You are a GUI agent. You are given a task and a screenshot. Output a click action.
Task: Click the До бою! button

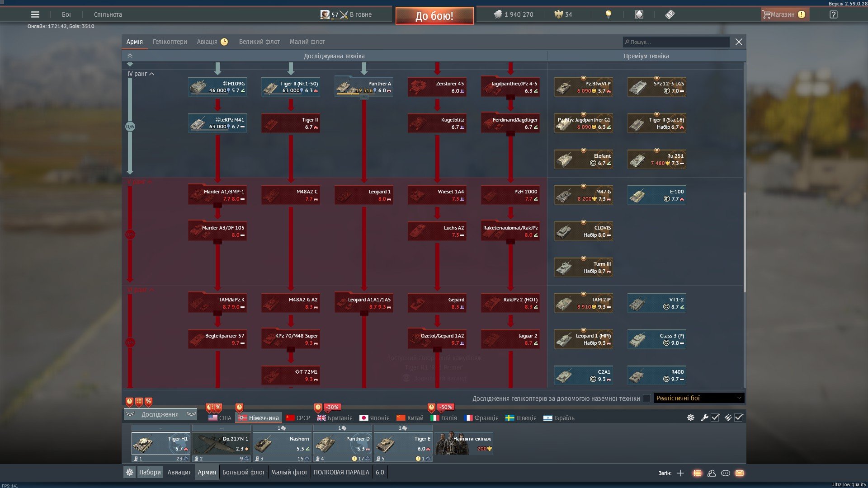pos(434,16)
